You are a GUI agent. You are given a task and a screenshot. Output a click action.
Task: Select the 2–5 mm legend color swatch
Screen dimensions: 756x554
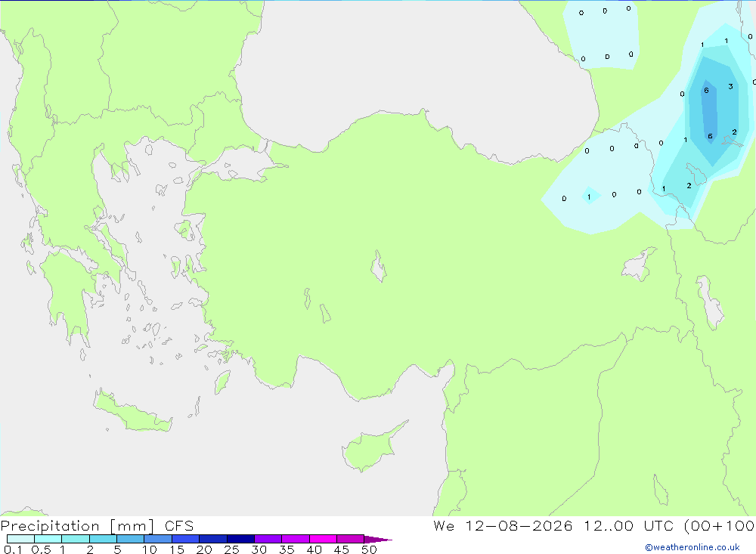pyautogui.click(x=103, y=539)
